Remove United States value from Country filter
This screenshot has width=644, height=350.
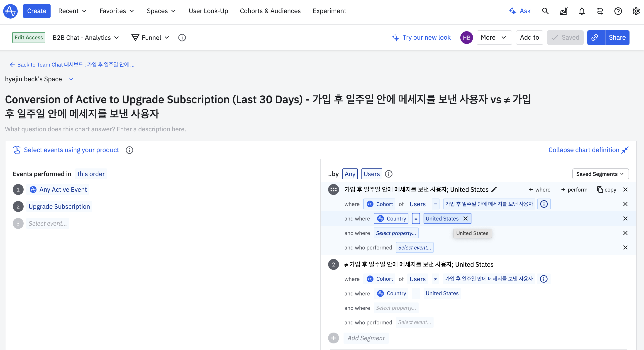tap(466, 218)
